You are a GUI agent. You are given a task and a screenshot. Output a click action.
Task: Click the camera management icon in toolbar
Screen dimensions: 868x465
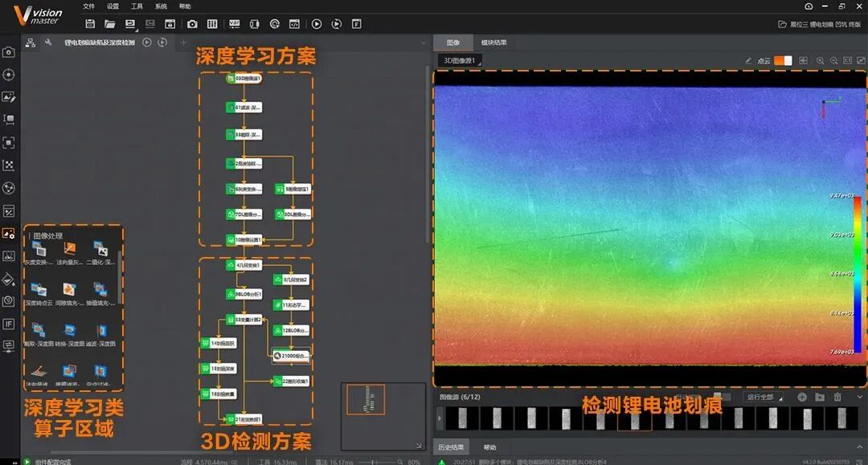(192, 24)
